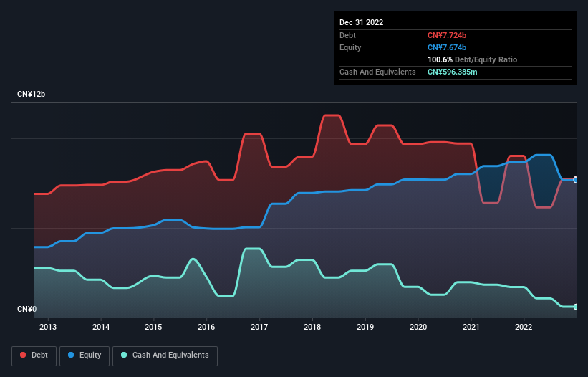
Task: Click the 2019 x-axis label
Action: click(365, 327)
